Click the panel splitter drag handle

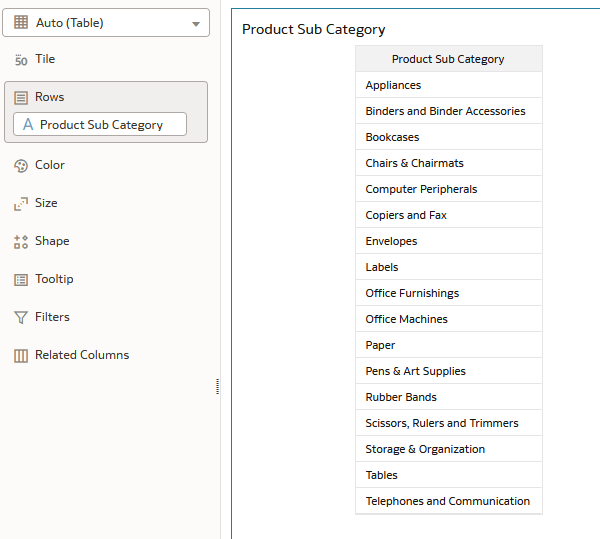coord(217,386)
